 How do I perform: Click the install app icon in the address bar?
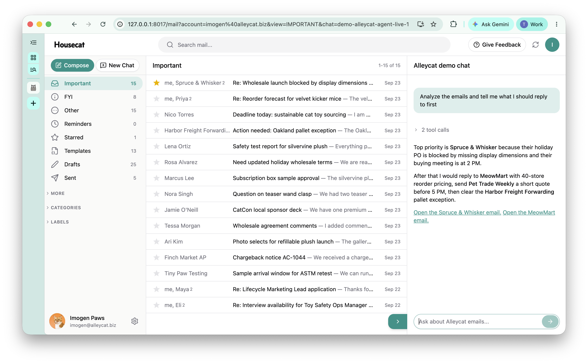[421, 24]
